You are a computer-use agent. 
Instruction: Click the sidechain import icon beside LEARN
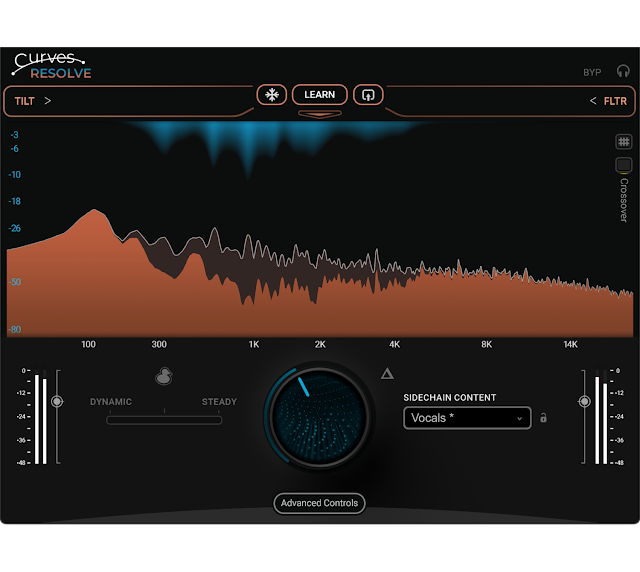[x=368, y=95]
